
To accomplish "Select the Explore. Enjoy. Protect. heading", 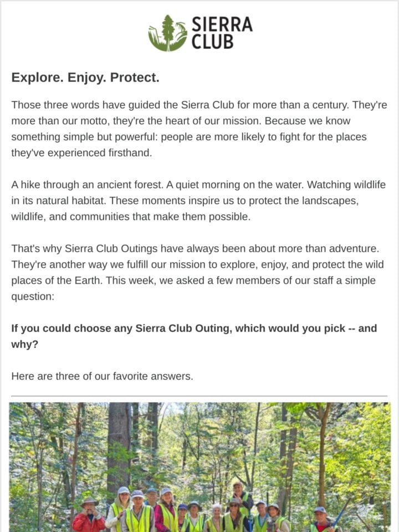I will point(85,78).
